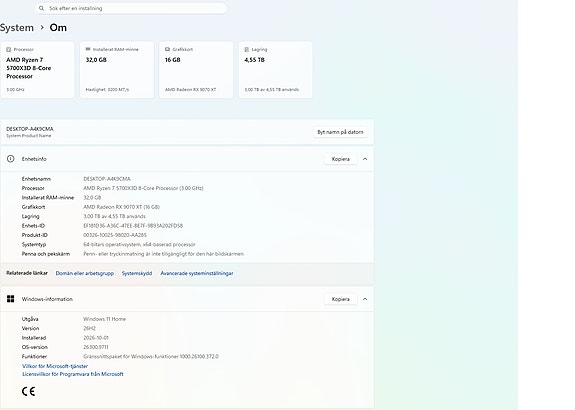This screenshot has height=410, width=575.
Task: Copy the Windows-information details
Action: [341, 299]
